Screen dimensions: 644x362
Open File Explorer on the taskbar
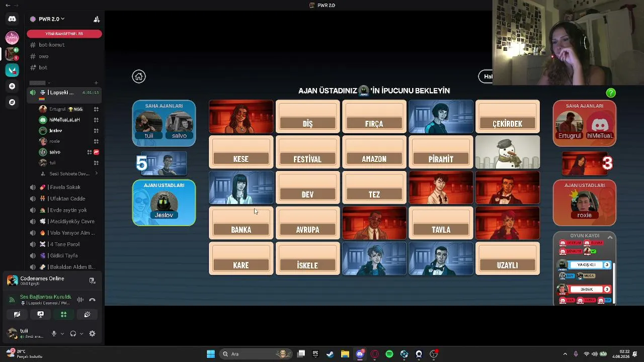pos(345,354)
